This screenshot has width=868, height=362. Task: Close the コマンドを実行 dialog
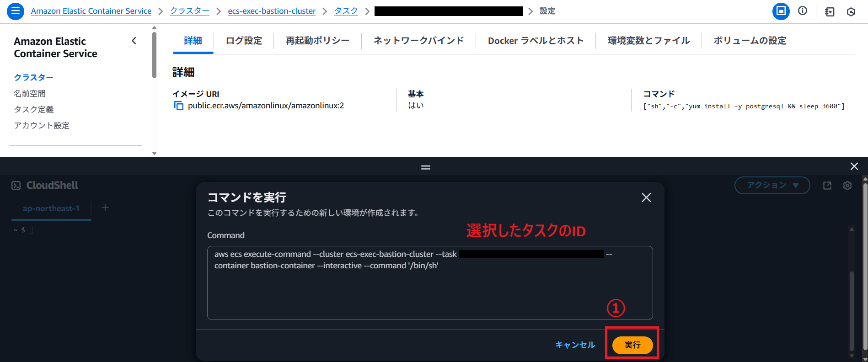point(646,197)
